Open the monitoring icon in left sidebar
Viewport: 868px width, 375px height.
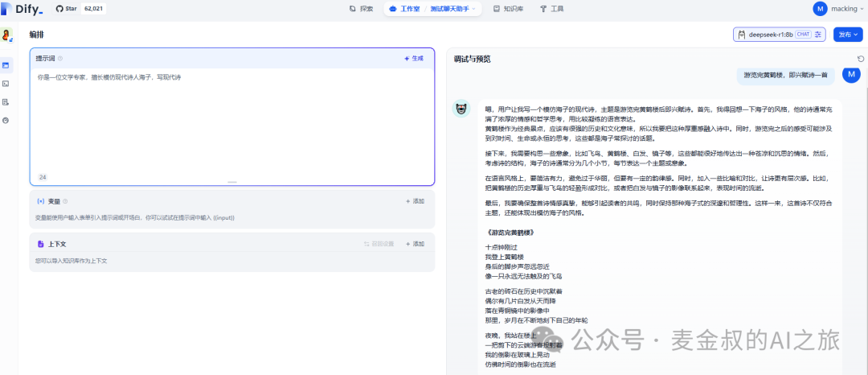pyautogui.click(x=6, y=120)
